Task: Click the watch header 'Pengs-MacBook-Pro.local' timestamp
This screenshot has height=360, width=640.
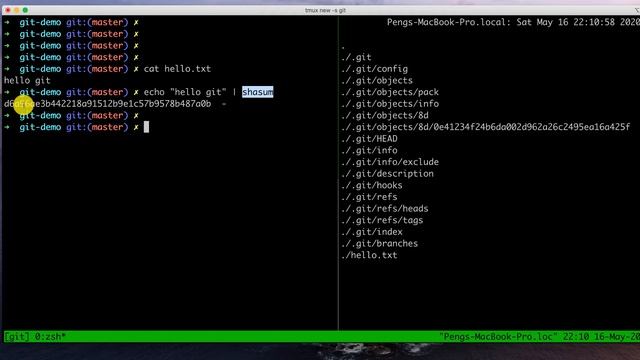Action: click(x=513, y=22)
